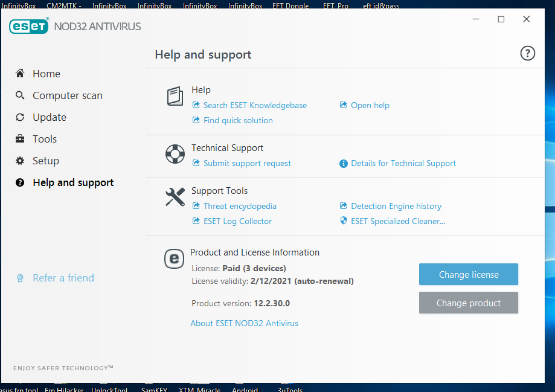This screenshot has height=392, width=555.
Task: Click the product version 12.2.30.0 text
Action: (x=272, y=303)
